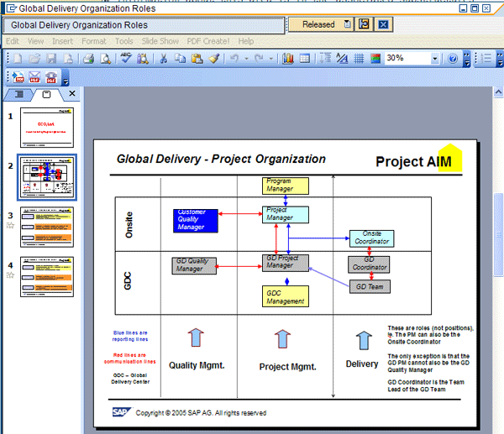Open the Edit menu

pyautogui.click(x=13, y=41)
